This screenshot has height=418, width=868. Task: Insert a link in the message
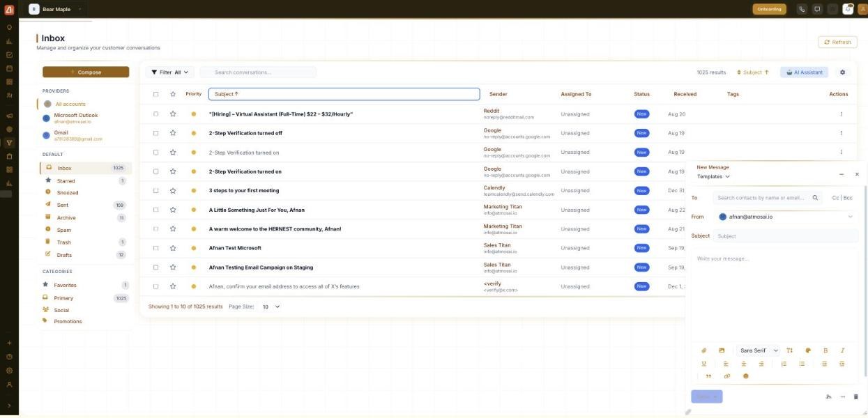727,376
